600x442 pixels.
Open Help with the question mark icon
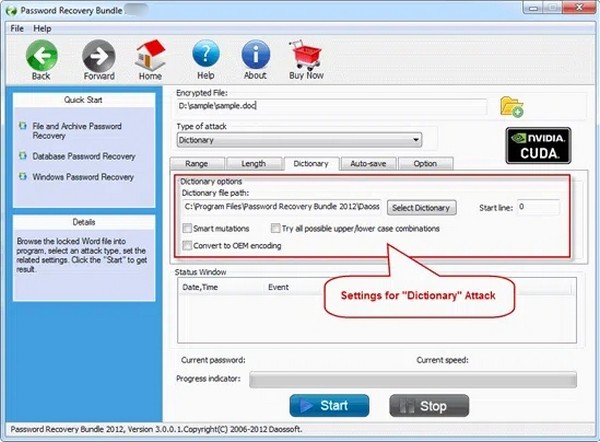tap(206, 55)
